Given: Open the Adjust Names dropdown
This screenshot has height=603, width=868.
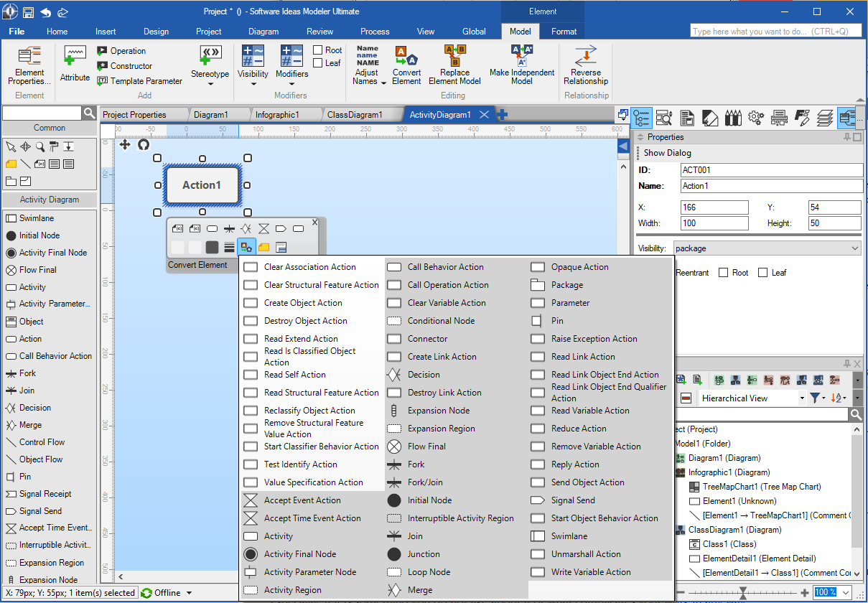Looking at the screenshot, I should click(383, 82).
